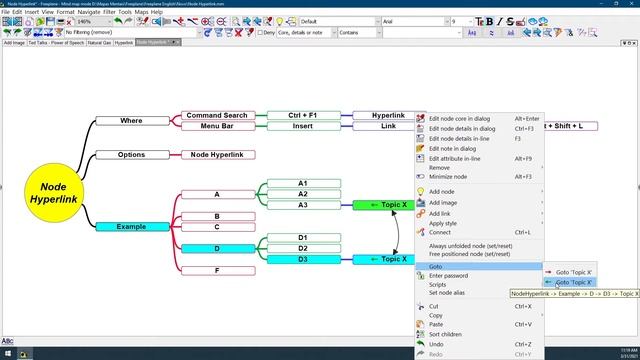Click the Strikethrough S formatting icon
The image size is (640, 360).
510,21
